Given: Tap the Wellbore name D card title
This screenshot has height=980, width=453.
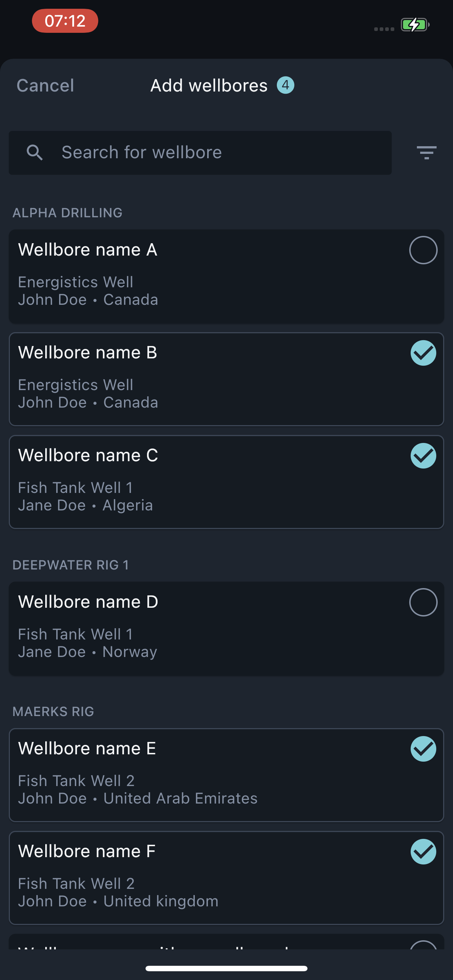Looking at the screenshot, I should click(x=88, y=602).
